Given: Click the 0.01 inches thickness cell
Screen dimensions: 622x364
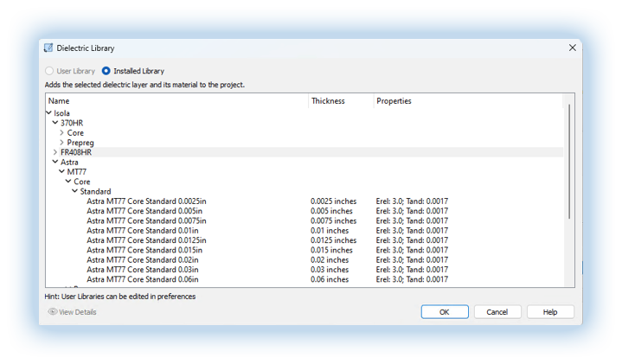Looking at the screenshot, I should click(x=330, y=230).
